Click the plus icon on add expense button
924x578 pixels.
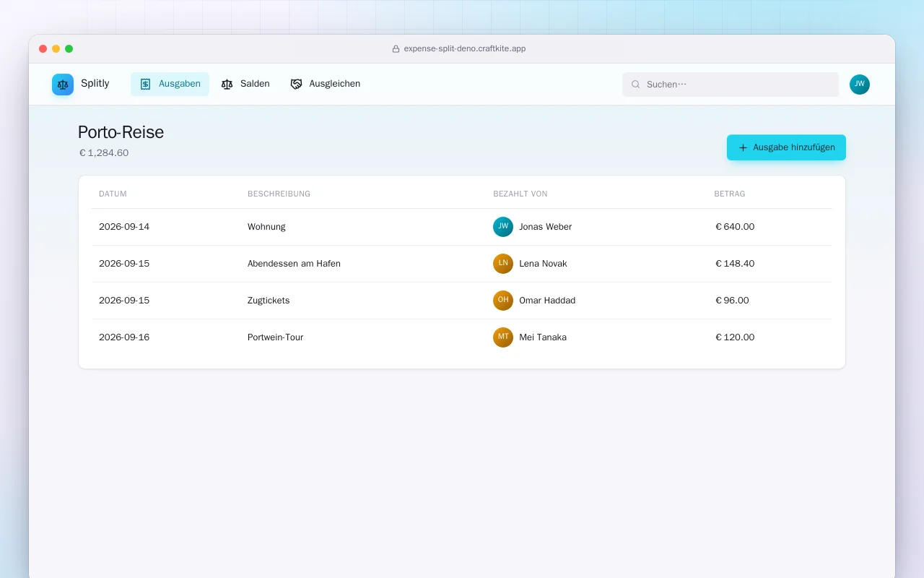[743, 147]
